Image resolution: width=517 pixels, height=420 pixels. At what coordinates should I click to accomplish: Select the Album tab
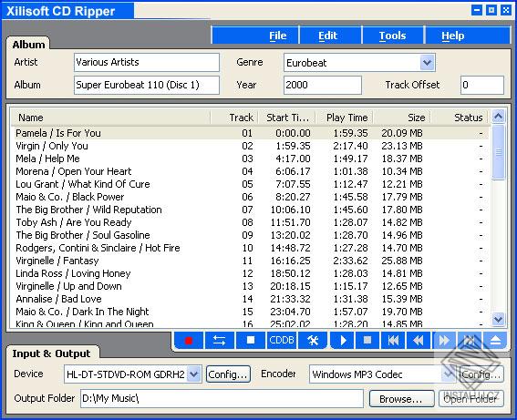(28, 44)
